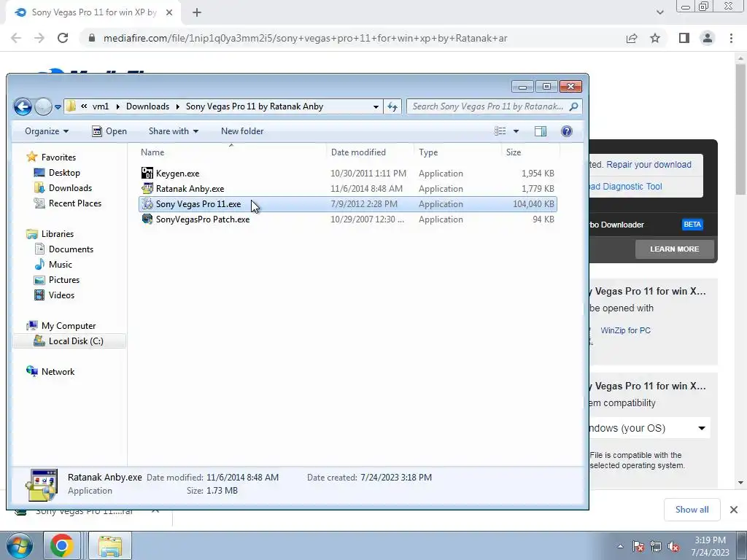Click the Explorer Forward arrow button
This screenshot has width=747, height=560.
pyautogui.click(x=43, y=106)
